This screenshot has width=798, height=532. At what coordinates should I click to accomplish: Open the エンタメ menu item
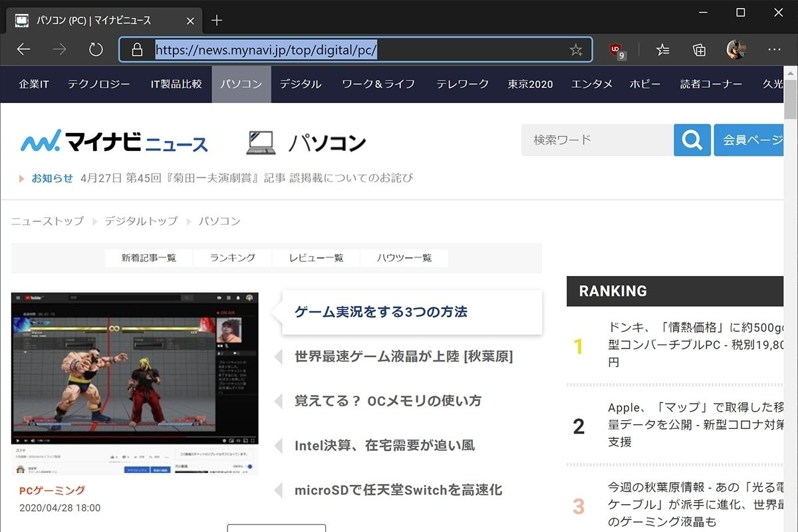(x=592, y=84)
